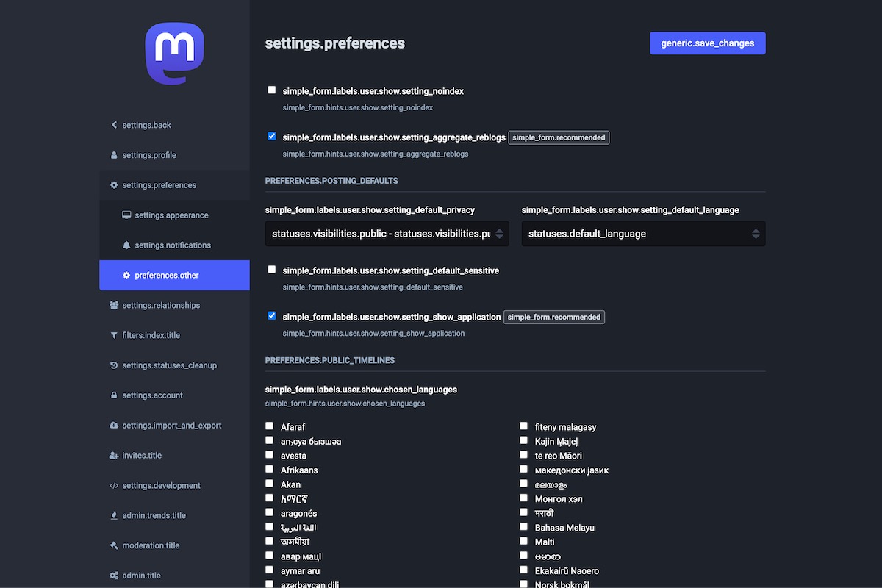Click the monitor icon beside settings.appearance
The image size is (882, 588).
pos(126,215)
